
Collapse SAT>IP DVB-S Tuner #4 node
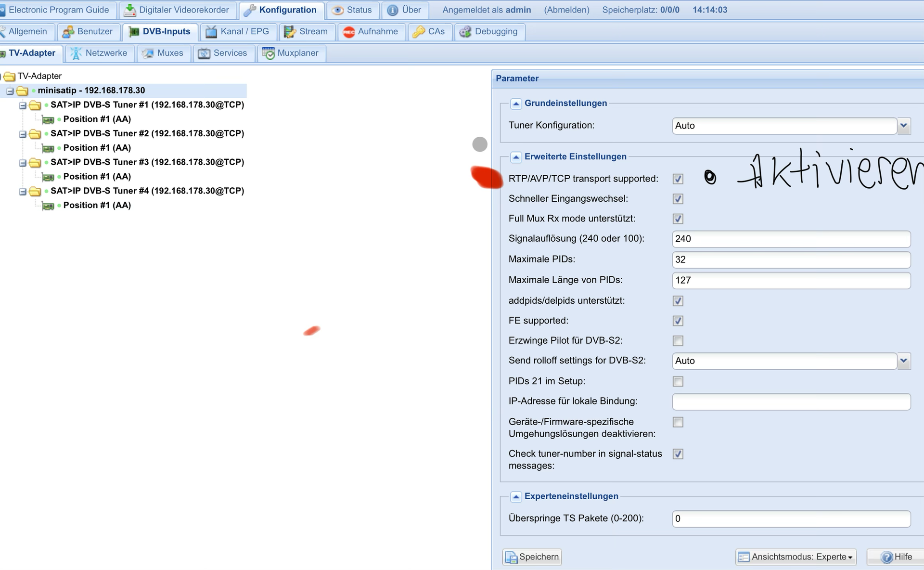click(23, 191)
